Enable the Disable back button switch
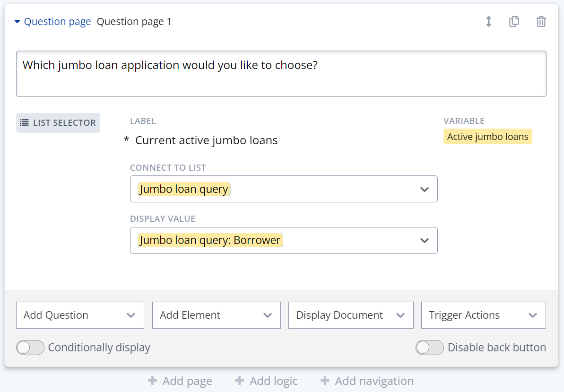This screenshot has height=392, width=564. [x=430, y=348]
